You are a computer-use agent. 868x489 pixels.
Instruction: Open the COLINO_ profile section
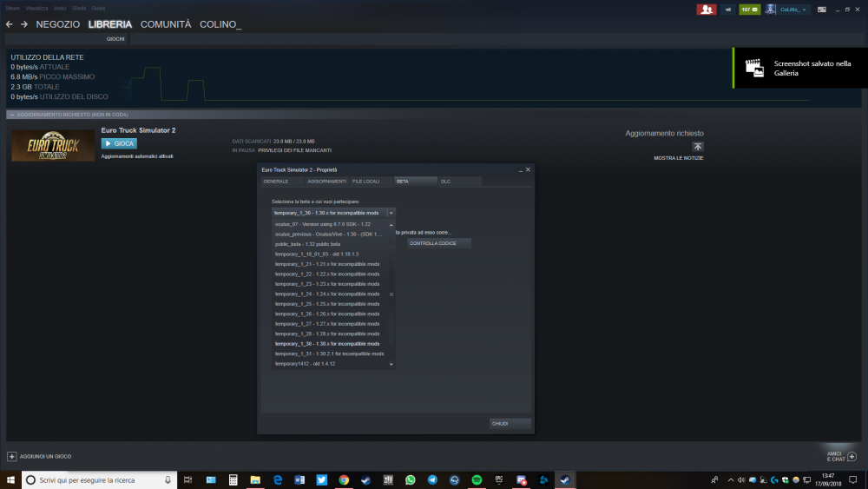pyautogui.click(x=220, y=24)
